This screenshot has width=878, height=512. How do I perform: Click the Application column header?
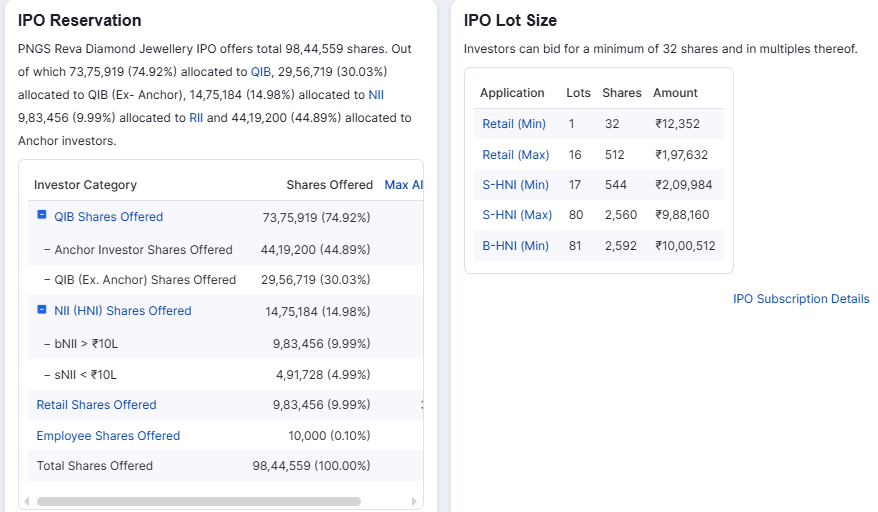[x=512, y=93]
